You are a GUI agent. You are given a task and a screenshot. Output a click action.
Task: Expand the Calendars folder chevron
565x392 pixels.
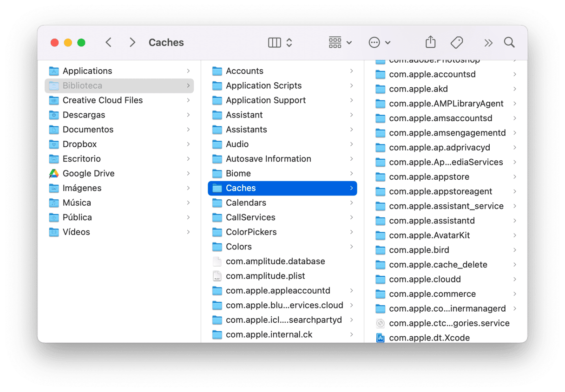point(351,203)
